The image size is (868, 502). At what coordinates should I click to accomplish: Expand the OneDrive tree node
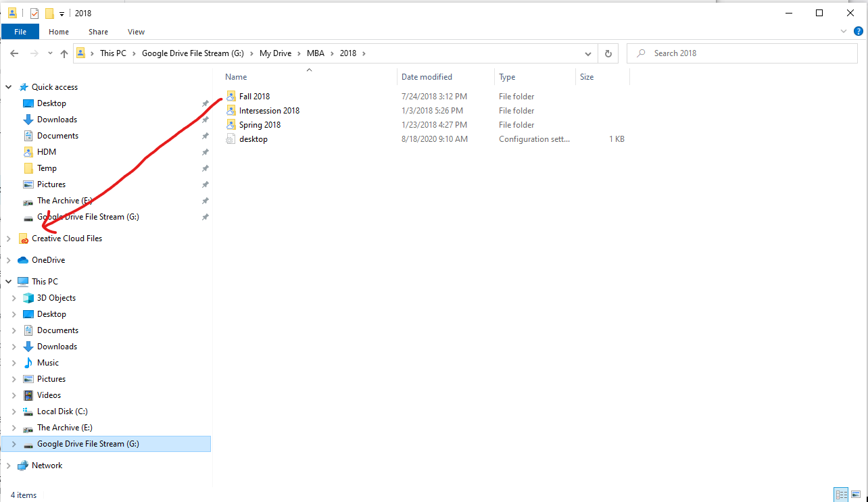point(9,260)
